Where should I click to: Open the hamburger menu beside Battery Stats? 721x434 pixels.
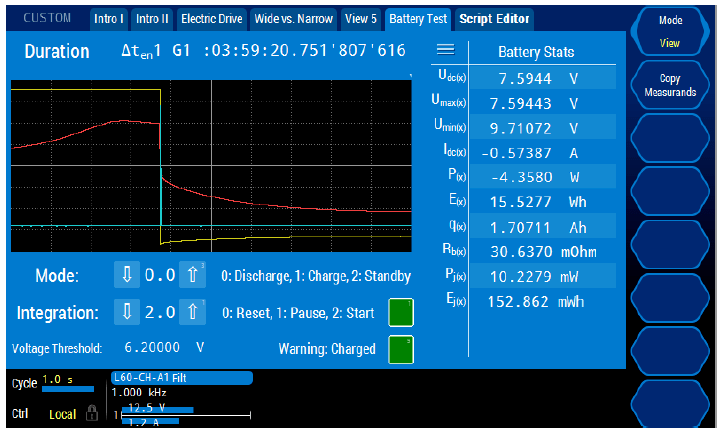point(446,50)
